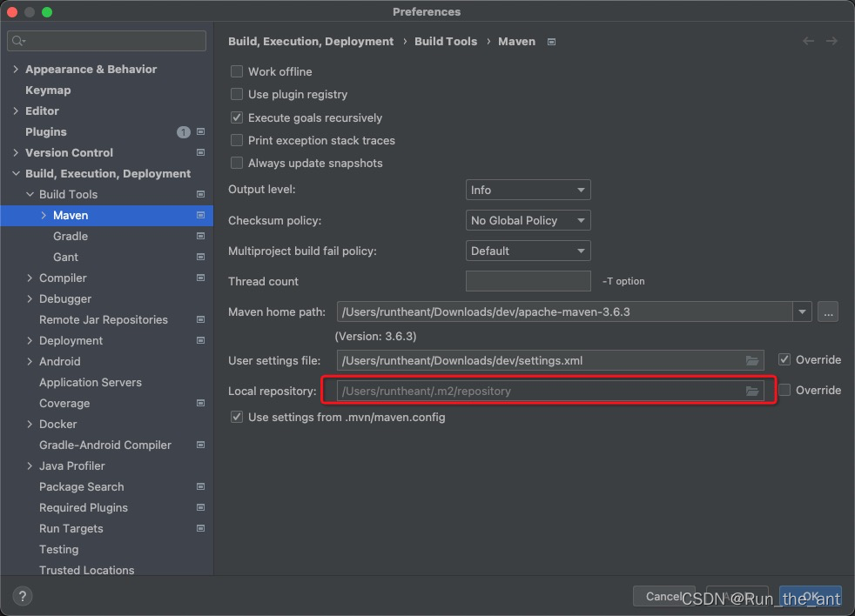Click the project-level icon beside Maven row
Image resolution: width=855 pixels, height=616 pixels.
point(200,215)
